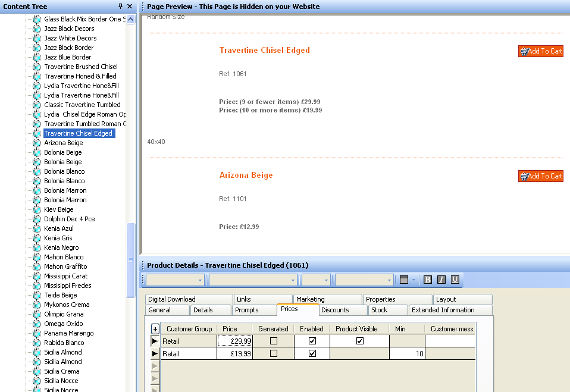Click the Underline formatting button
570x392 pixels.
(x=455, y=280)
